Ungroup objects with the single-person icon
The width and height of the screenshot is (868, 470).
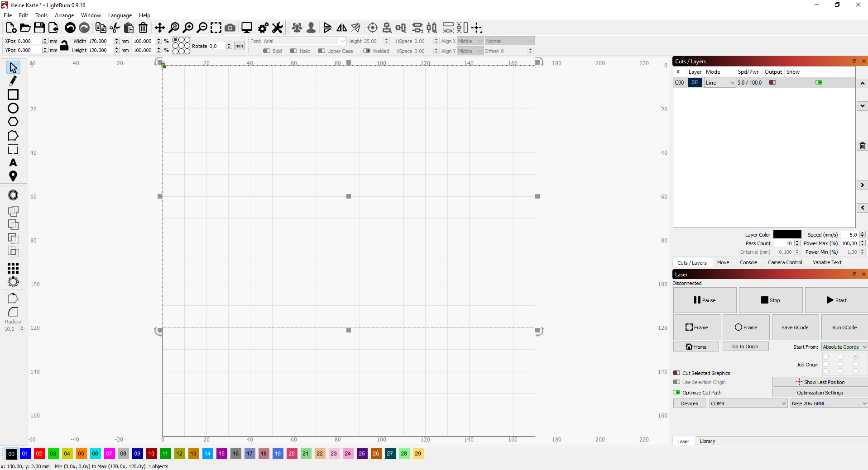tap(311, 28)
